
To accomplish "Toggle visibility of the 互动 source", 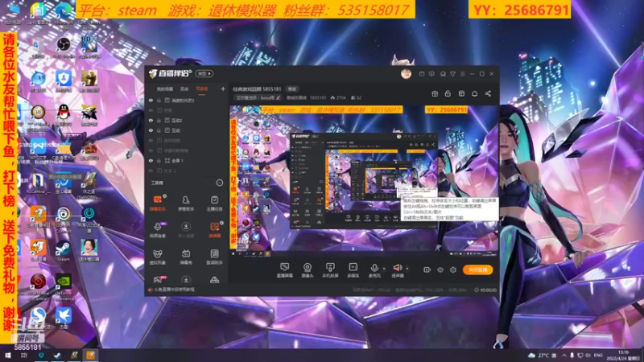I will click(151, 130).
